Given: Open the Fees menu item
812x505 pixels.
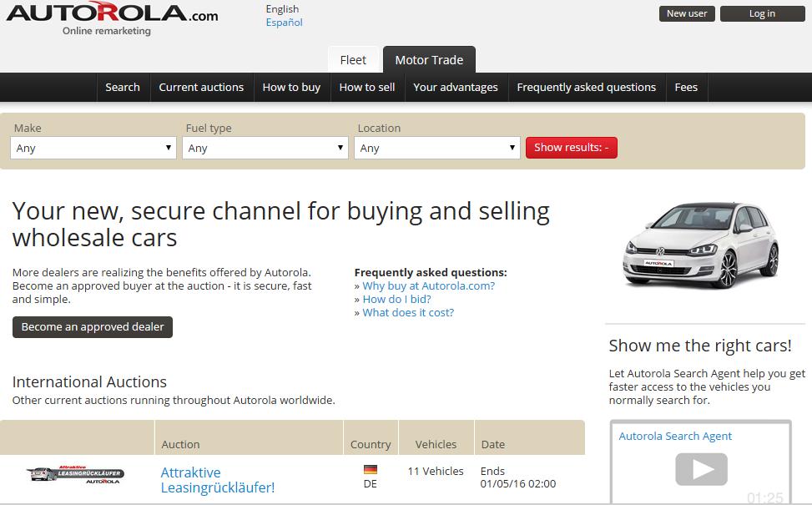Looking at the screenshot, I should [686, 88].
